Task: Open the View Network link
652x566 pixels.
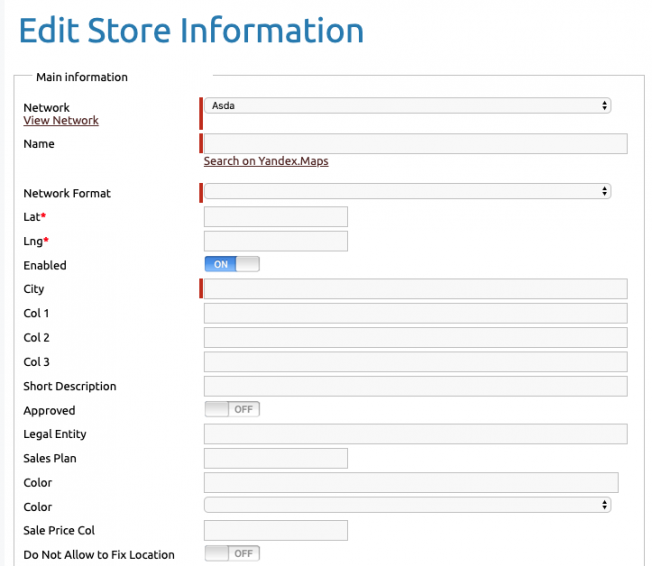Action: point(61,121)
